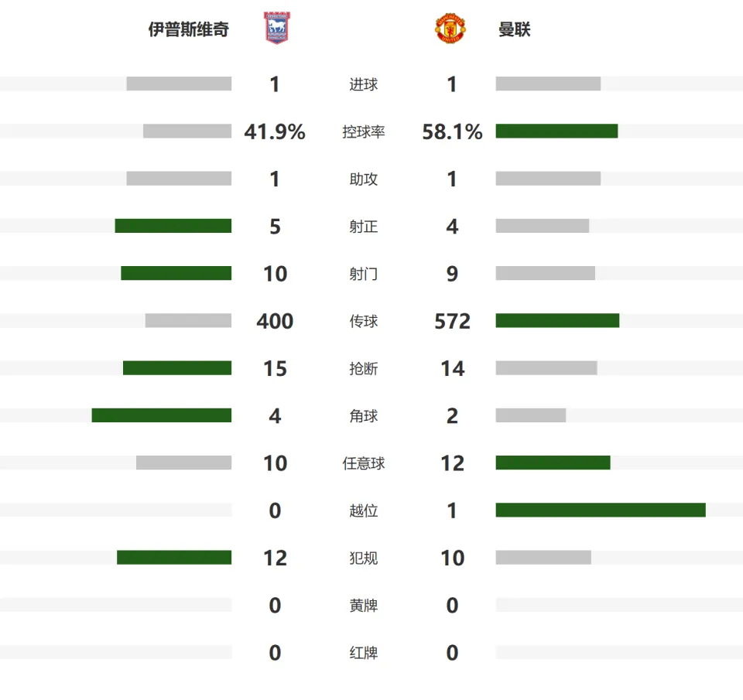Select the 红牌 red cards label
This screenshot has height=700, width=743.
pyautogui.click(x=364, y=653)
